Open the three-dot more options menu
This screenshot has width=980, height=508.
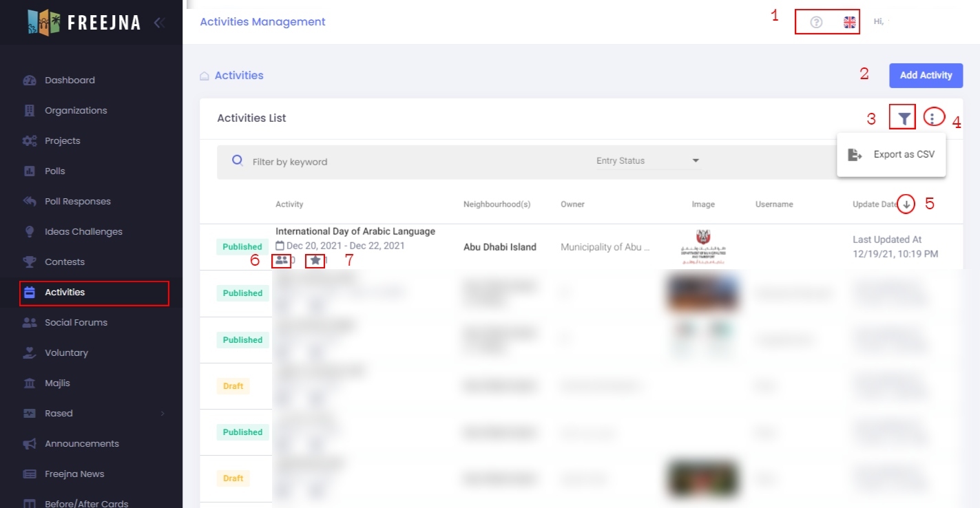(x=932, y=118)
